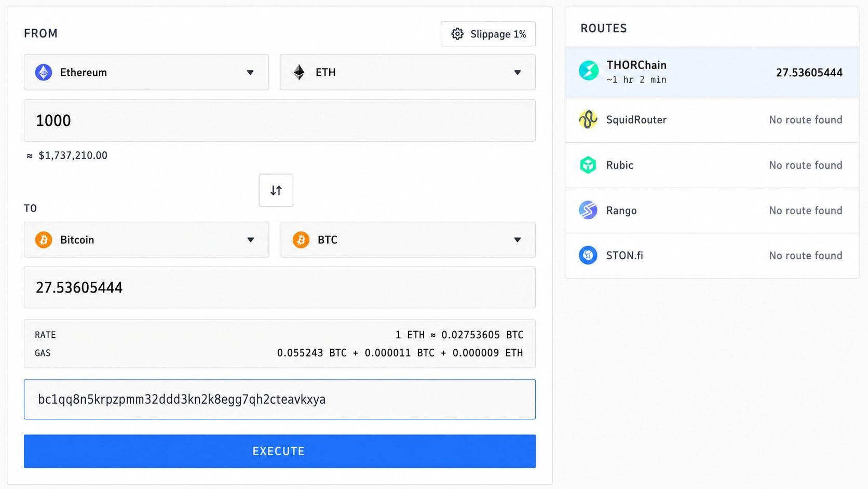Click the ETH dropdown arrow

518,73
